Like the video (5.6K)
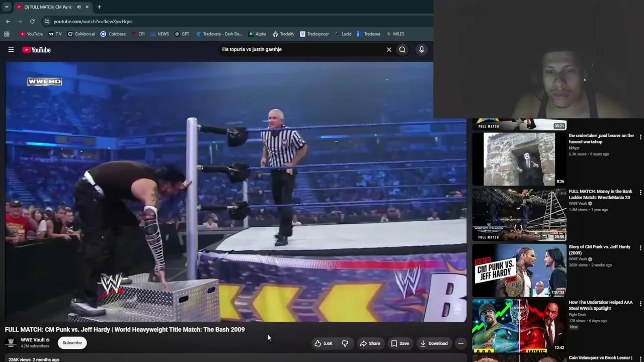644x362 pixels. click(324, 343)
